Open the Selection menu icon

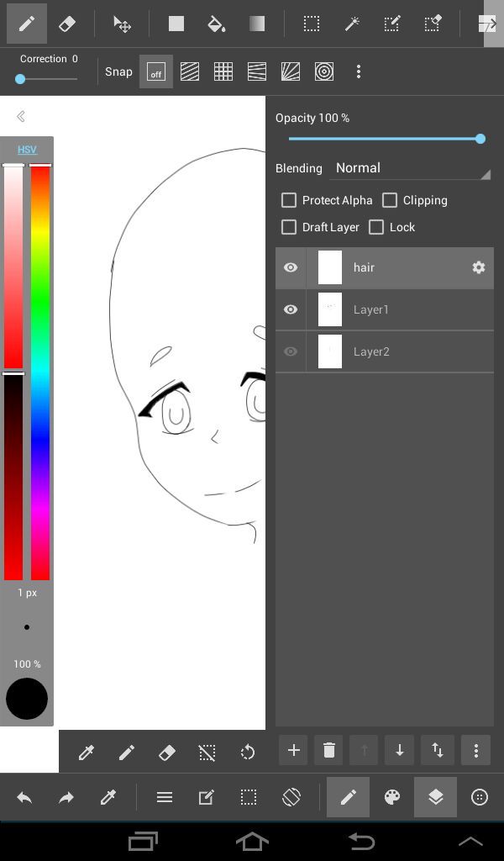point(249,797)
